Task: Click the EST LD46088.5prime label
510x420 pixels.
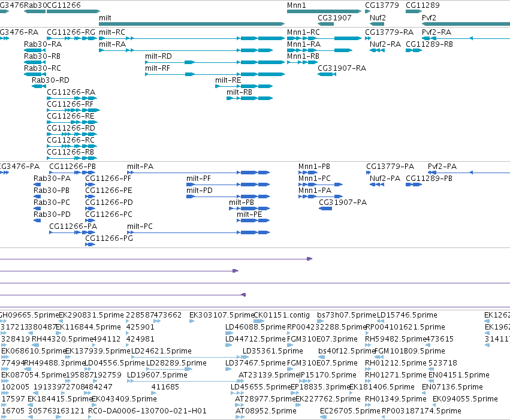Action: click(255, 327)
